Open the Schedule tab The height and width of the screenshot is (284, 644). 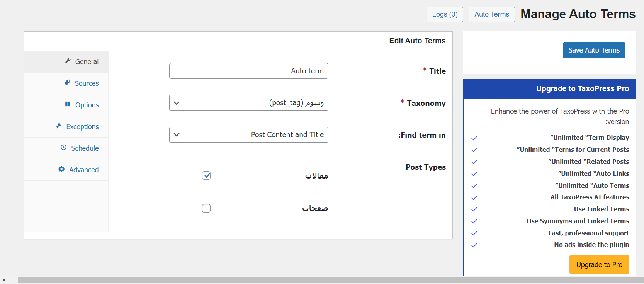pos(85,148)
